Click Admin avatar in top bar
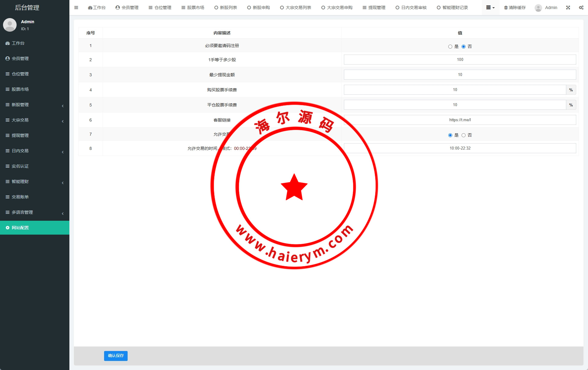This screenshot has width=588, height=370. click(538, 8)
